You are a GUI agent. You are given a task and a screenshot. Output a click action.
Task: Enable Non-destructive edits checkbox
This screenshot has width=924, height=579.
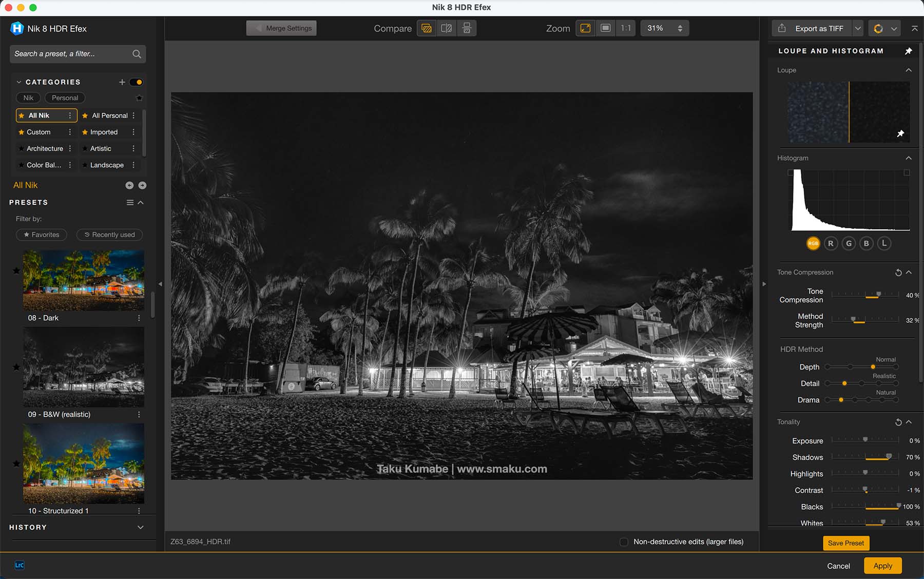[624, 542]
